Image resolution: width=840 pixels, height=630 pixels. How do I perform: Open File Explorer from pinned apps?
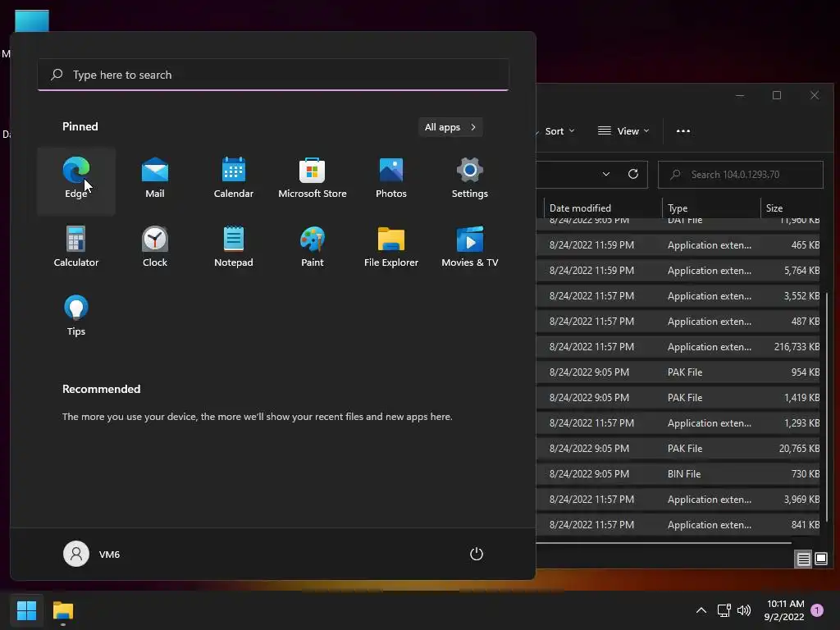pyautogui.click(x=391, y=248)
